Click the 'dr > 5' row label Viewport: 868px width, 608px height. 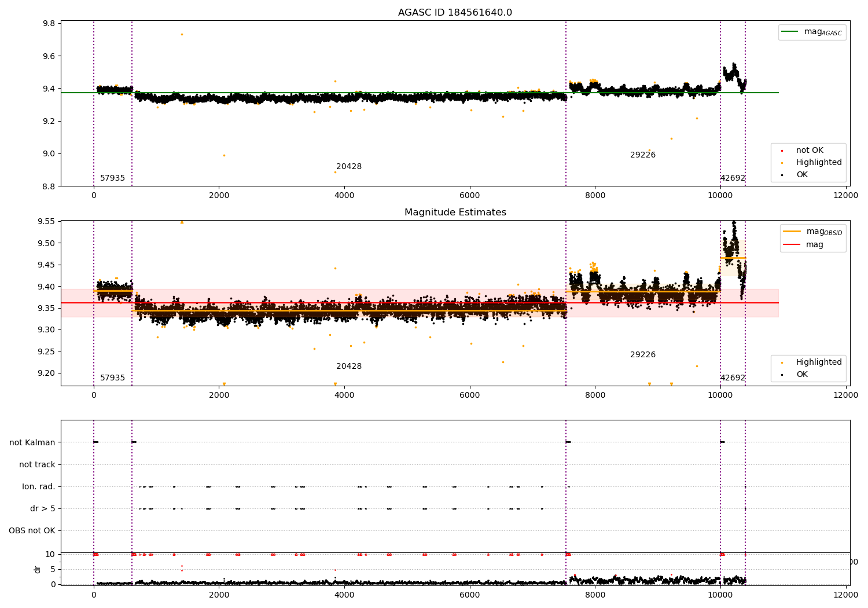click(43, 509)
